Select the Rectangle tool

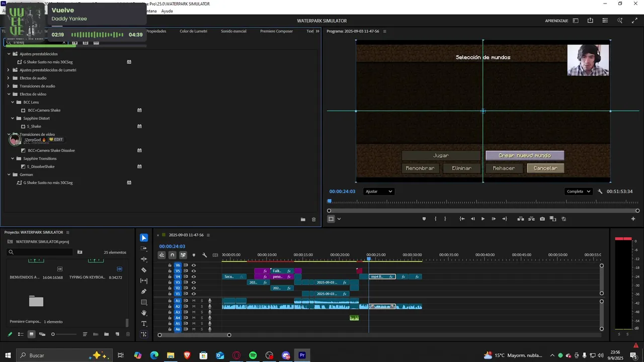[144, 302]
